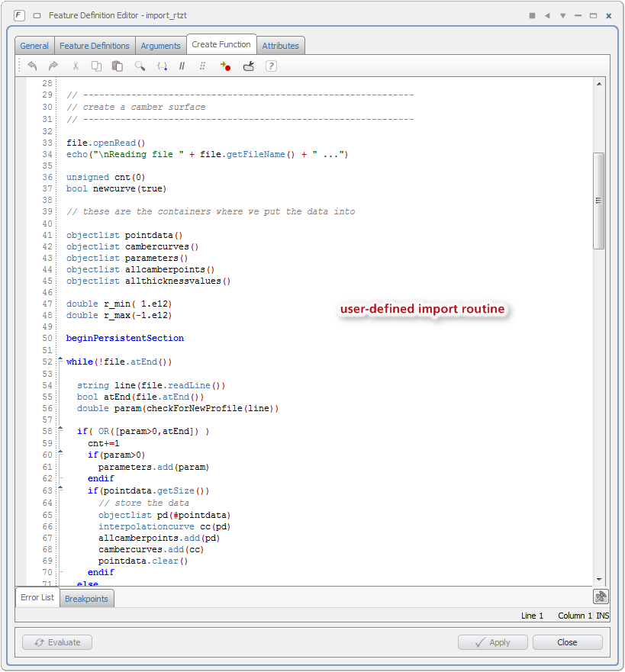
Task: Click the square stop icon in the title bar
Action: [532, 15]
